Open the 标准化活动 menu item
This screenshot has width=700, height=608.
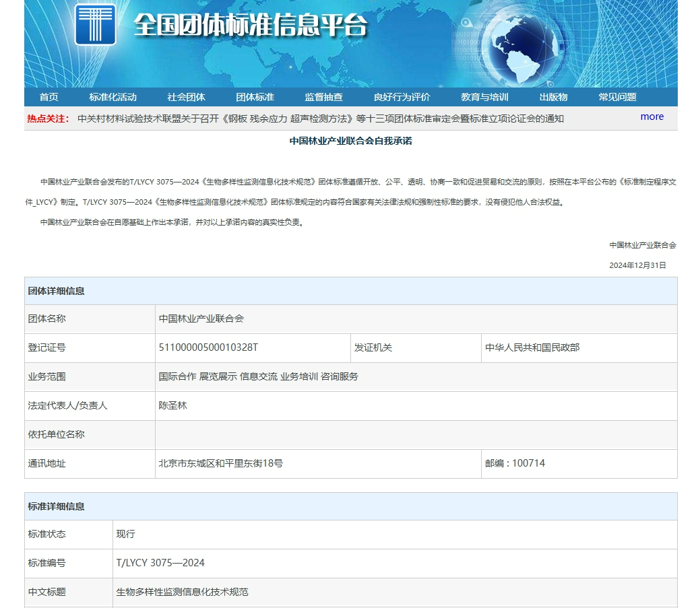[x=113, y=97]
